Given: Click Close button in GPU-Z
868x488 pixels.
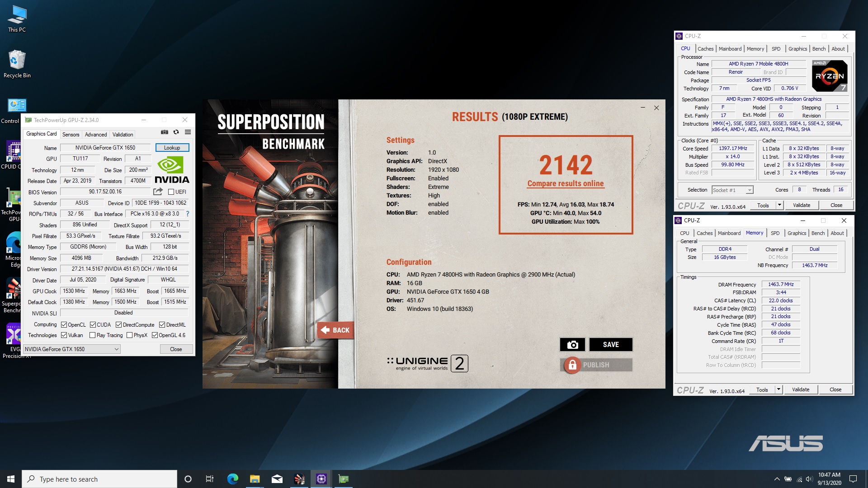Looking at the screenshot, I should (x=176, y=349).
